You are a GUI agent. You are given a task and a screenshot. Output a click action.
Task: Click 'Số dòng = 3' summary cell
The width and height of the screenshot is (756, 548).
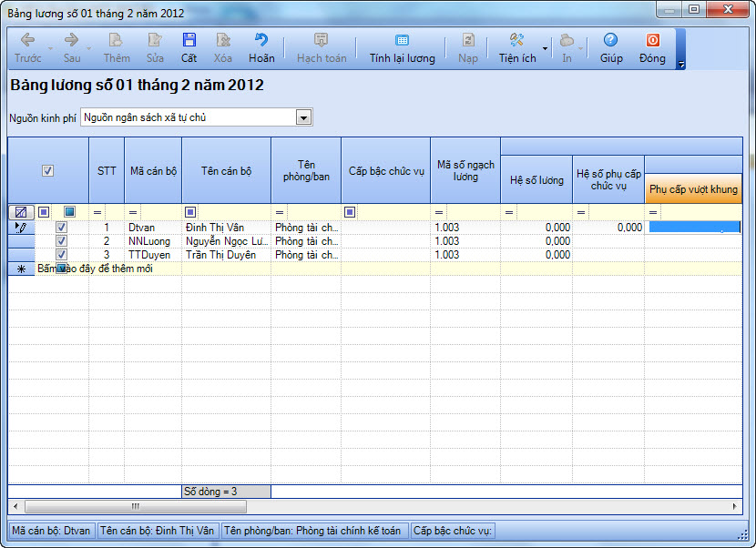pyautogui.click(x=226, y=492)
